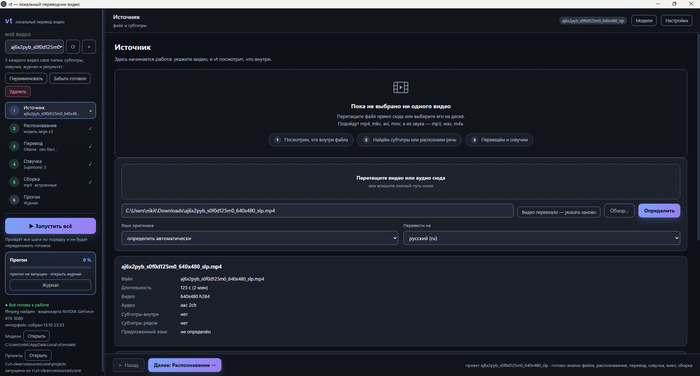Open the project selector dropdown aj6x2pyb
The height and width of the screenshot is (376, 700).
pyautogui.click(x=34, y=46)
